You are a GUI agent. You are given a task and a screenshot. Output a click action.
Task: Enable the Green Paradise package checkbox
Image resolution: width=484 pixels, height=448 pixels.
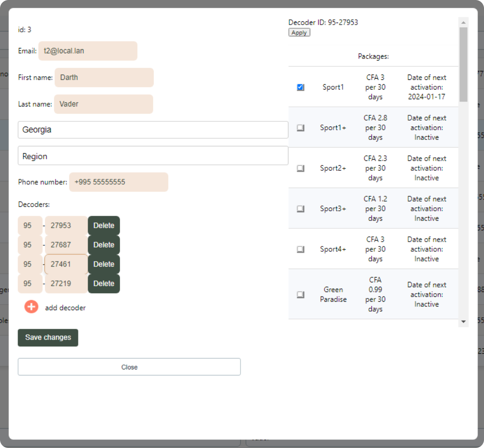[x=300, y=294]
